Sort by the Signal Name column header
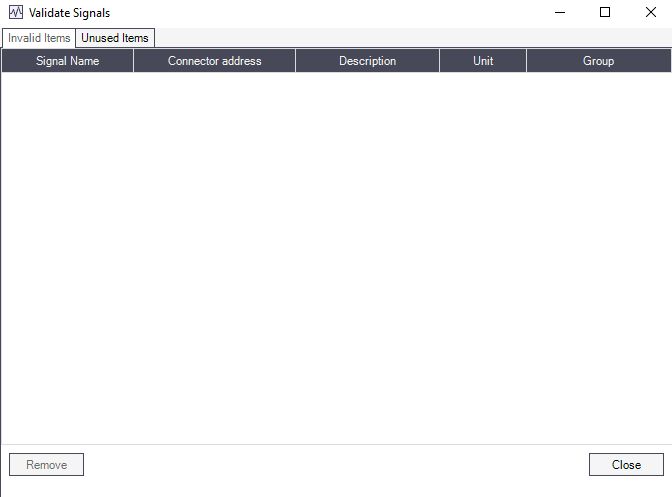 [68, 61]
